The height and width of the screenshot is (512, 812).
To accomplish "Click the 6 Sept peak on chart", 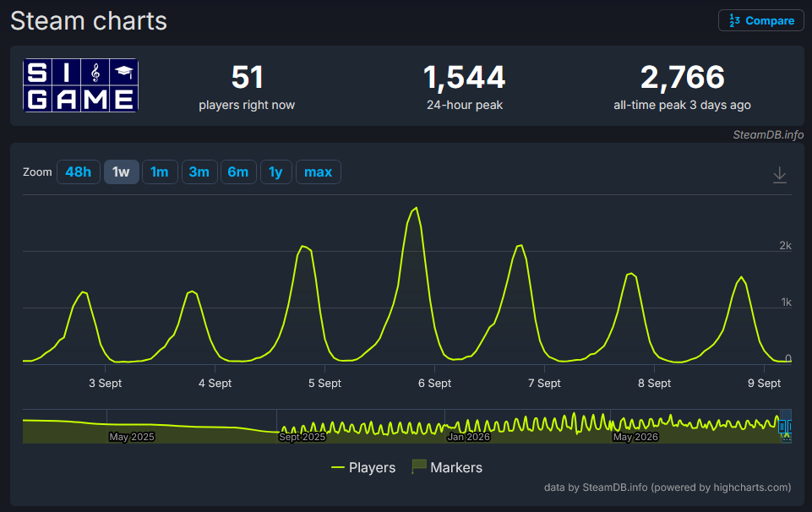I will click(x=416, y=209).
